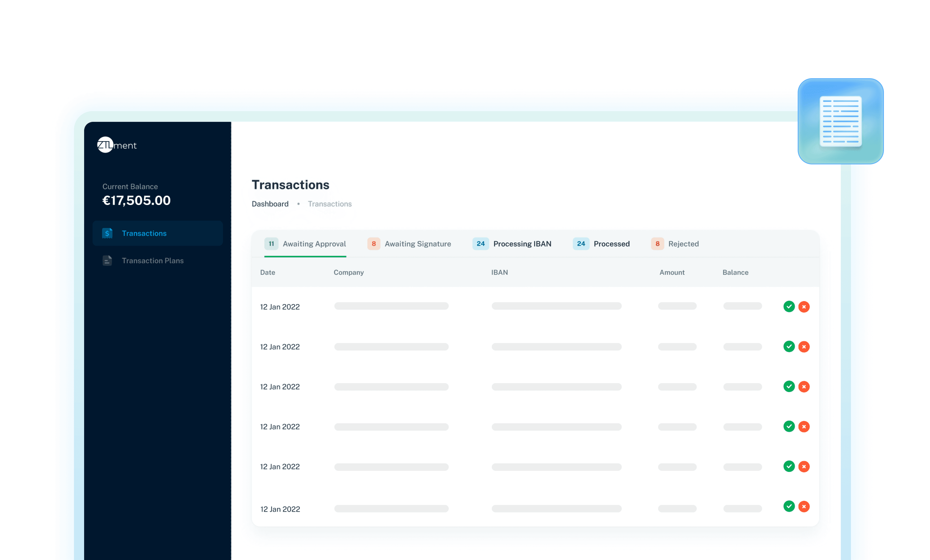
Task: Approve the last transaction row
Action: click(789, 506)
